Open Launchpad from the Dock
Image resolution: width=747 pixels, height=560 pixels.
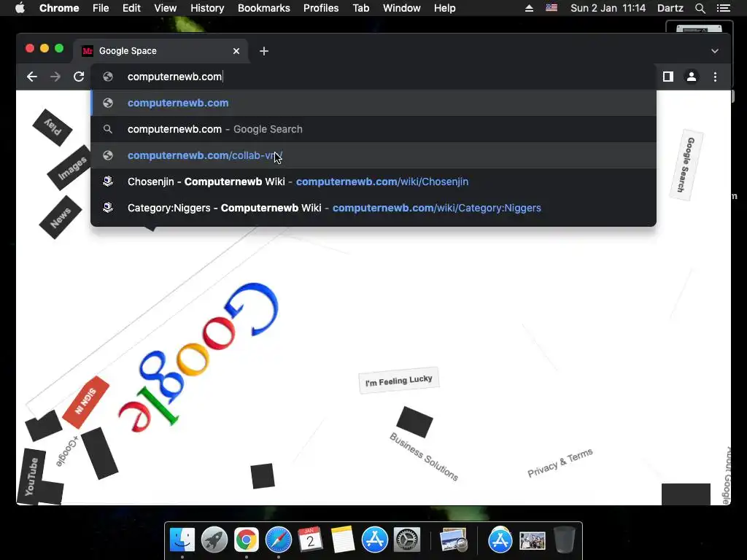pyautogui.click(x=214, y=540)
